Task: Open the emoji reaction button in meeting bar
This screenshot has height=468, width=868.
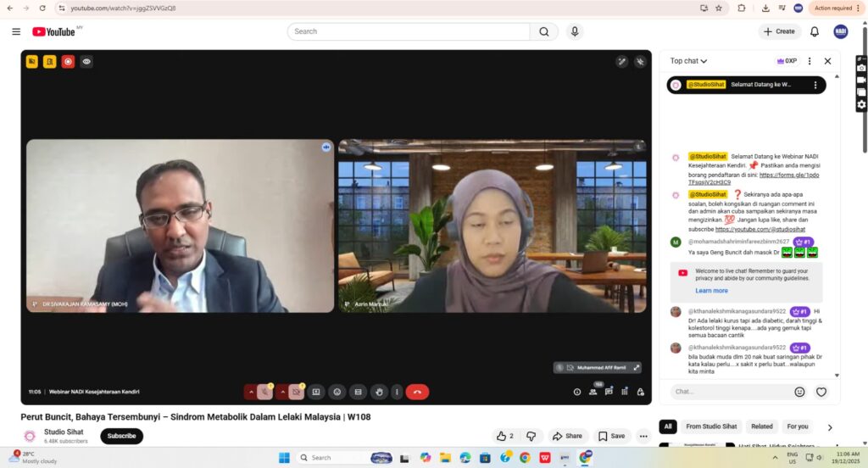Action: pyautogui.click(x=337, y=392)
